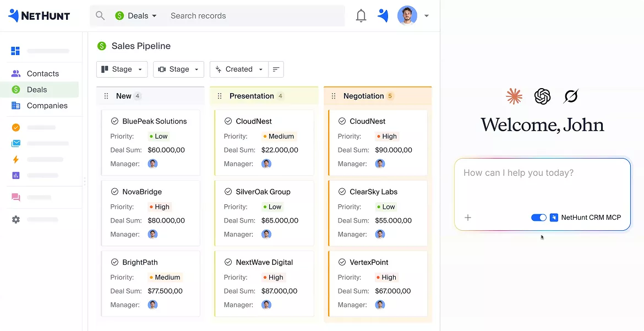644x331 pixels.
Task: Click the search magnifier icon
Action: (x=100, y=15)
